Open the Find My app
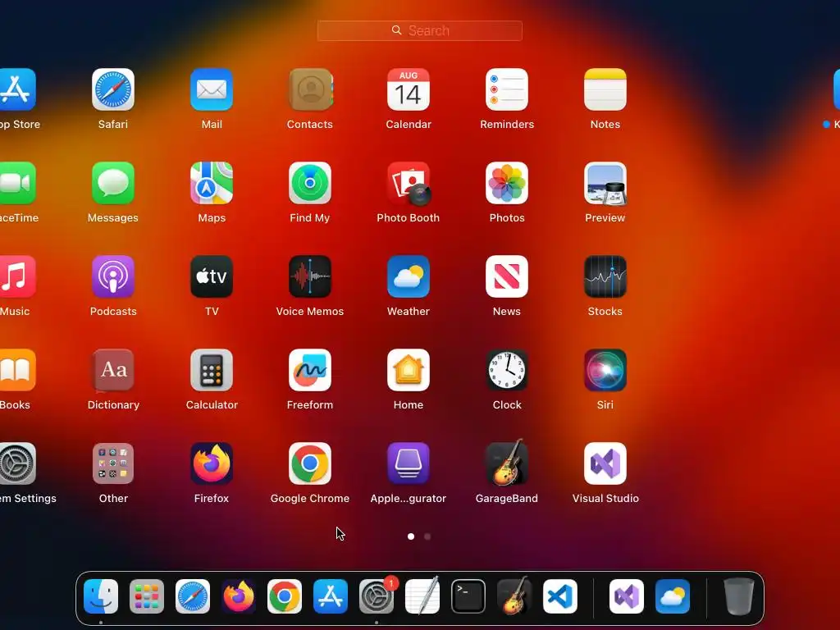The image size is (840, 630). [310, 183]
